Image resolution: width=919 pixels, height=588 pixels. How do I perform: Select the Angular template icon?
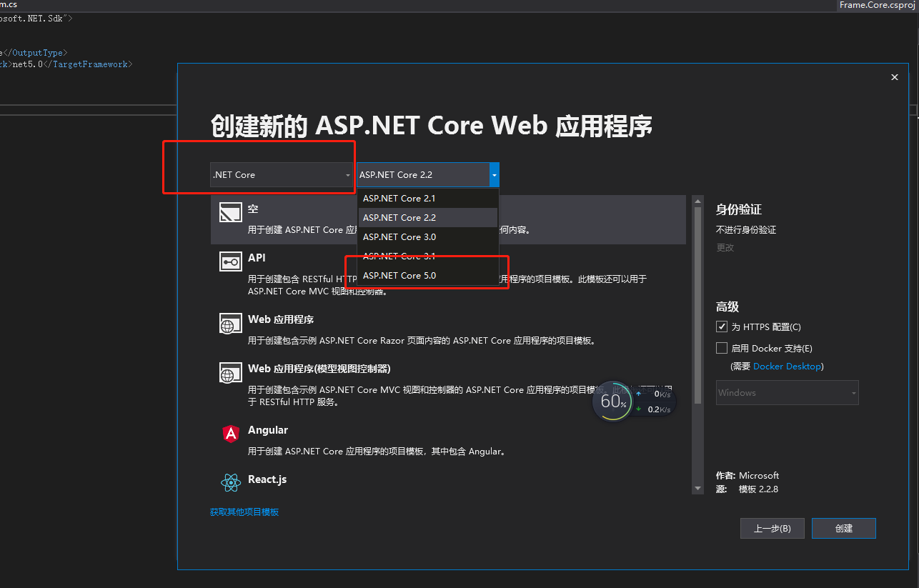pyautogui.click(x=230, y=434)
